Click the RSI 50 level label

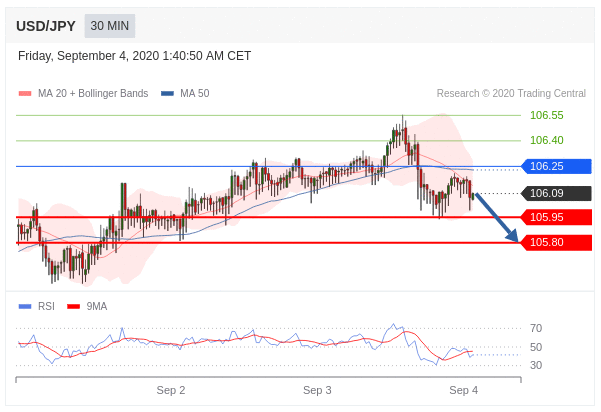tap(536, 347)
